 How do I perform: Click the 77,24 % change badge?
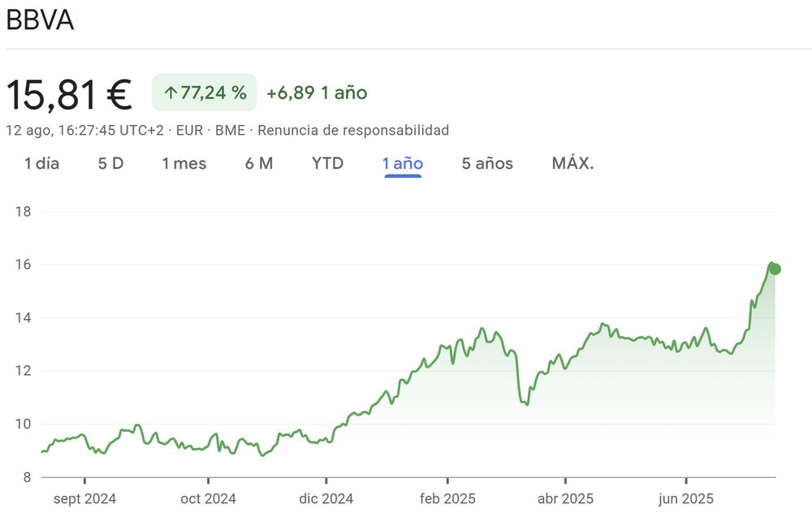coord(205,93)
